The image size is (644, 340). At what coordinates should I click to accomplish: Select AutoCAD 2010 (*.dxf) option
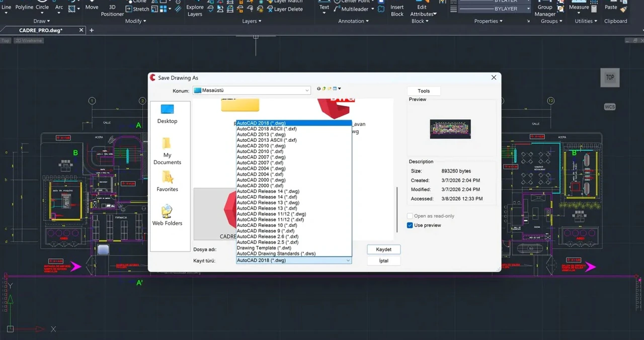tap(294, 151)
